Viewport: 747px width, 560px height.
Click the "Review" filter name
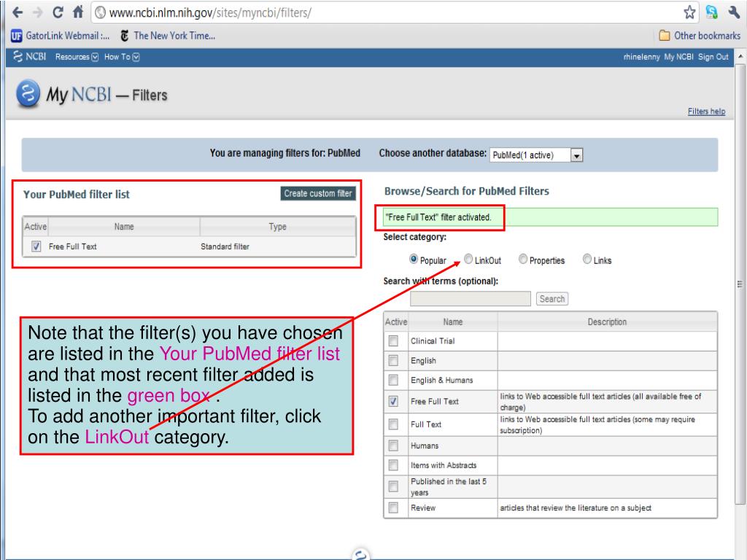tap(423, 508)
